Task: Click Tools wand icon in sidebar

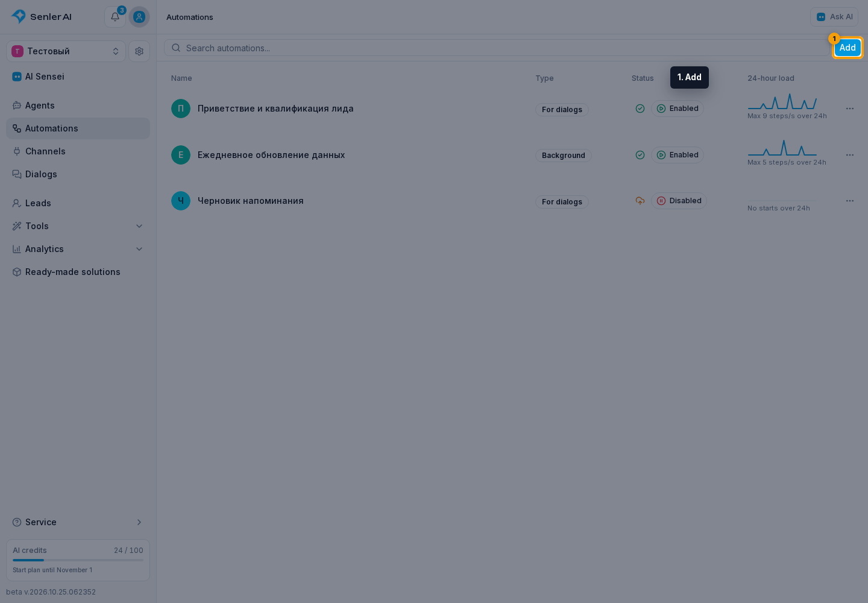Action: [x=17, y=226]
